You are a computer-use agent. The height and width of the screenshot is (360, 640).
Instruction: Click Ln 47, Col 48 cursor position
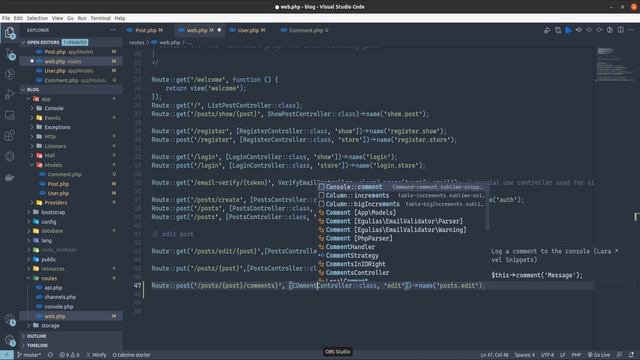point(494,355)
